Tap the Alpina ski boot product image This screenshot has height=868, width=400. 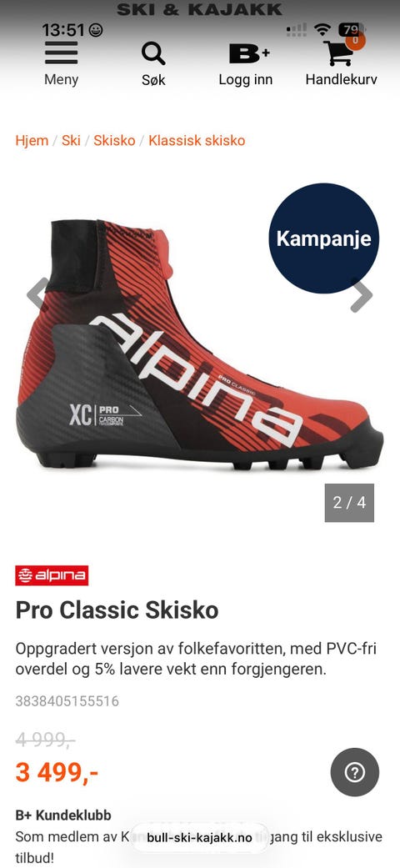(200, 344)
